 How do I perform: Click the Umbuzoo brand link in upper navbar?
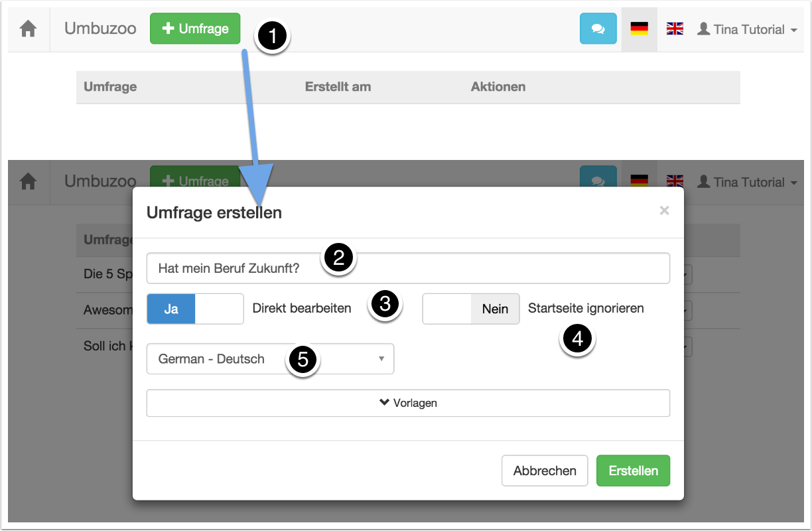tap(100, 29)
